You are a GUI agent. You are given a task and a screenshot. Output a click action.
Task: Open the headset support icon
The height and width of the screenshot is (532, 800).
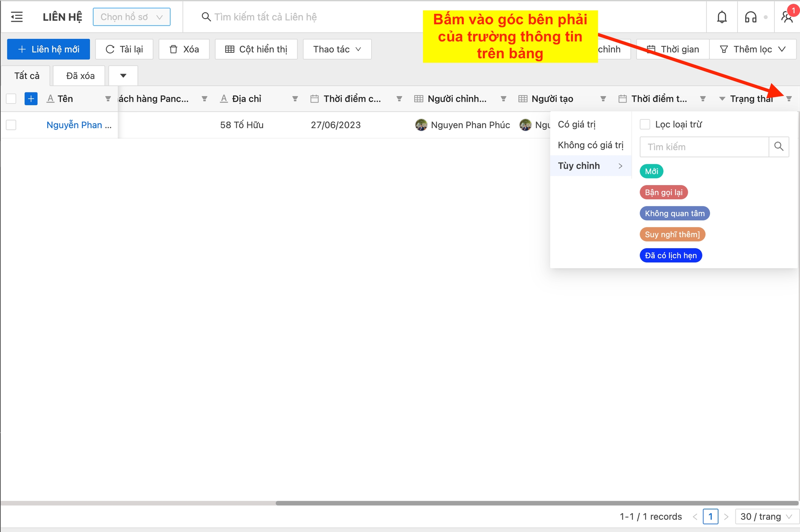coord(750,17)
